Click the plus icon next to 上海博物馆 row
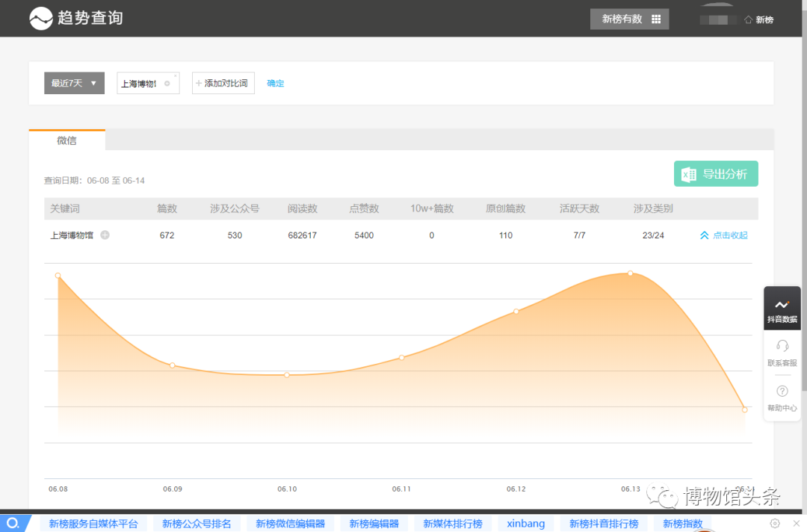Viewport: 807px width, 532px height. click(105, 235)
